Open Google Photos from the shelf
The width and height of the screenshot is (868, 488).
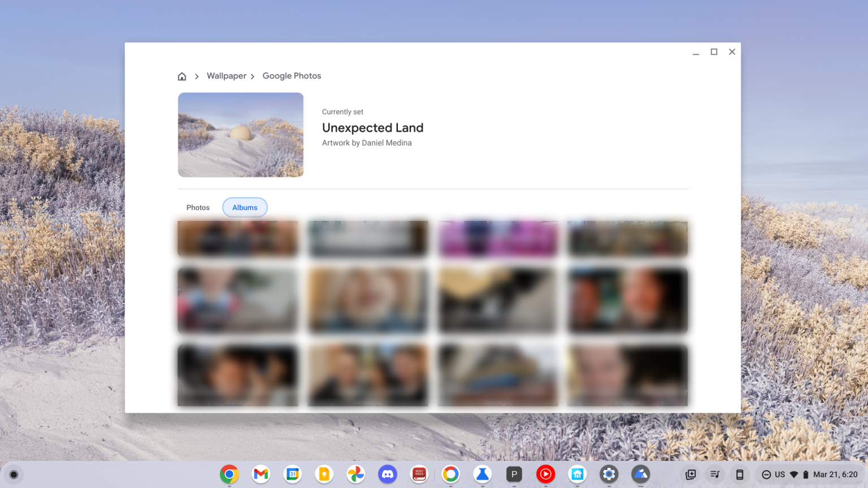click(355, 474)
